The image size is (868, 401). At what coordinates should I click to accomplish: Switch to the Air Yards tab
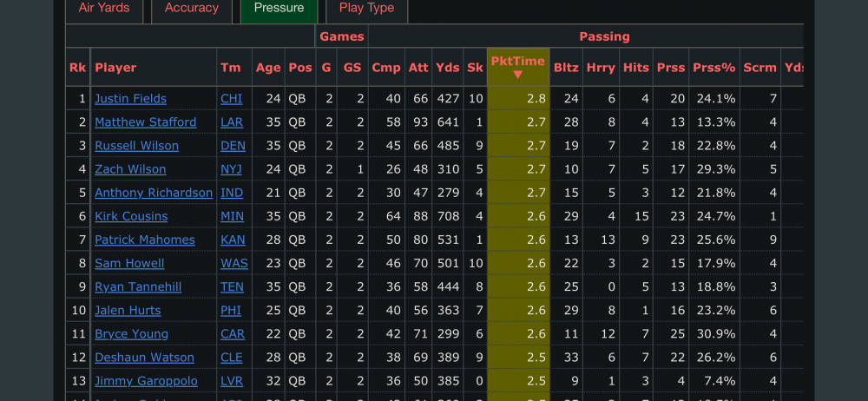coord(104,9)
